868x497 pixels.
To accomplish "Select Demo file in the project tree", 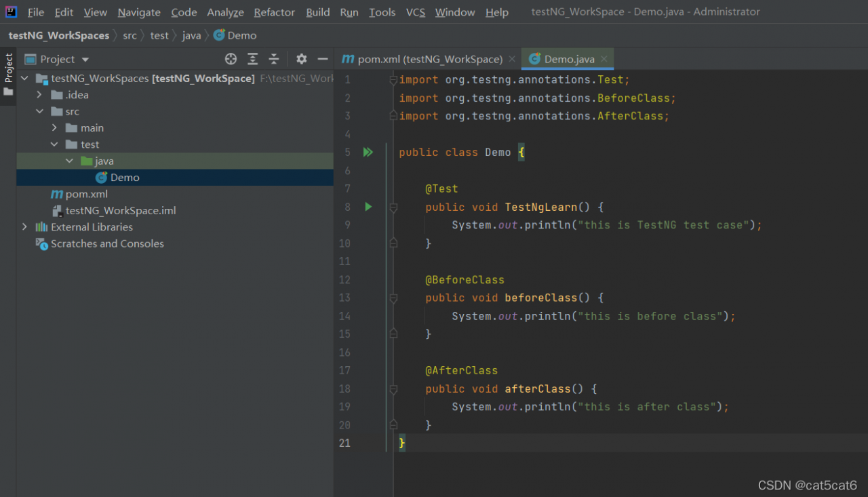I will [126, 177].
